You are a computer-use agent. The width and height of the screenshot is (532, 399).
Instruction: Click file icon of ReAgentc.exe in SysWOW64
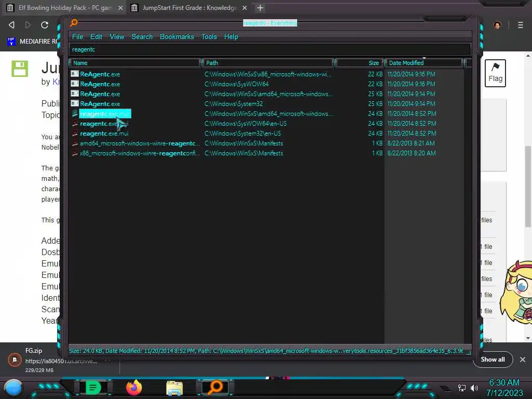[75, 84]
